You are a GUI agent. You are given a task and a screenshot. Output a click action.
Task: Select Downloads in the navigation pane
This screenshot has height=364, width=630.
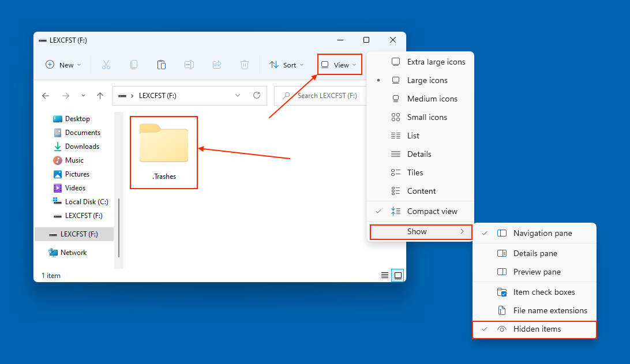(82, 147)
